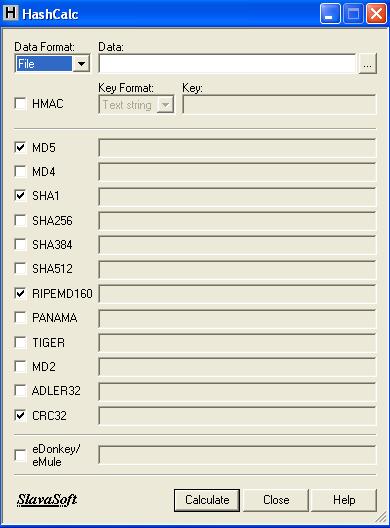Uncheck the CRC32 checkbox
390x528 pixels.
pyautogui.click(x=20, y=415)
